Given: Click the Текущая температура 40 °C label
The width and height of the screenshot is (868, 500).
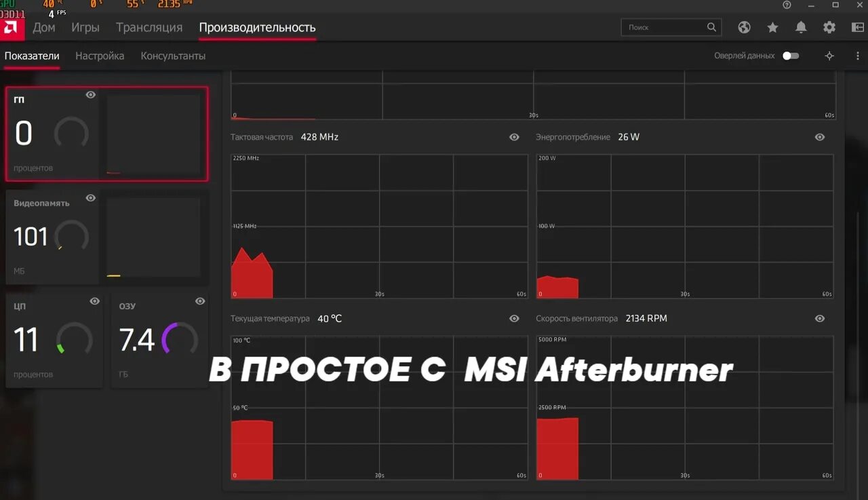Looking at the screenshot, I should tap(286, 318).
